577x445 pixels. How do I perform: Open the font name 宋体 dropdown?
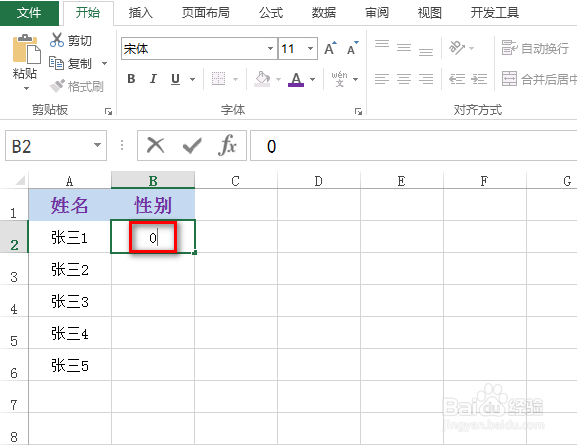[x=270, y=49]
